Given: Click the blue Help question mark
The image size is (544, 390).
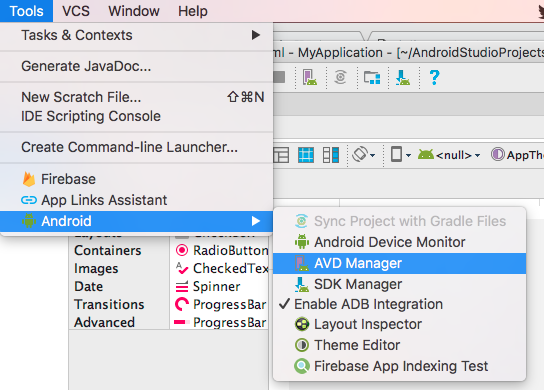Looking at the screenshot, I should point(434,77).
